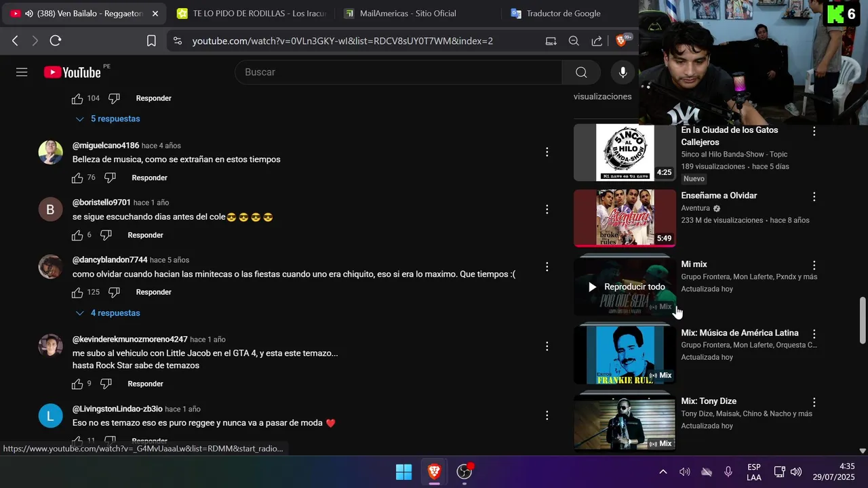This screenshot has width=868, height=488.
Task: Open Brave Shields icon
Action: point(622,41)
